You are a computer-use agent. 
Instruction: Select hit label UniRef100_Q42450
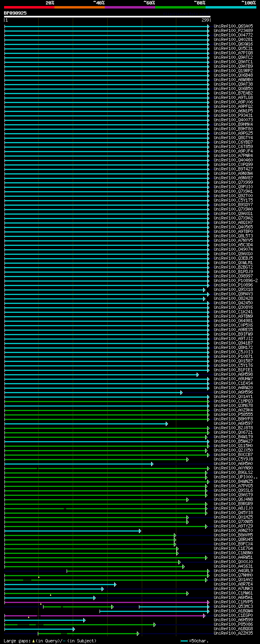pyautogui.click(x=233, y=303)
